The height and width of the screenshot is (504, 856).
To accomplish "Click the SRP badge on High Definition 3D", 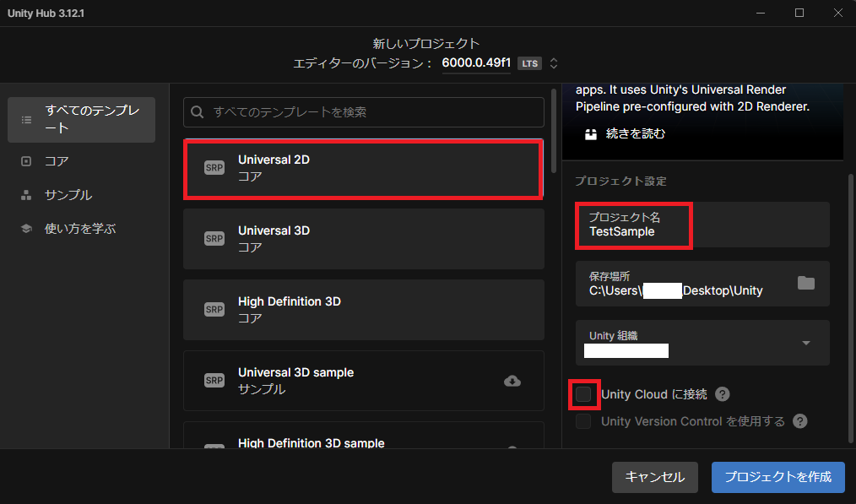I will 214,310.
